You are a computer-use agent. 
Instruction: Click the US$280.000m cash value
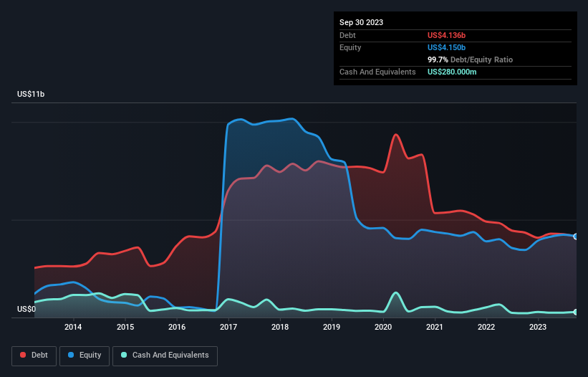[x=452, y=72]
